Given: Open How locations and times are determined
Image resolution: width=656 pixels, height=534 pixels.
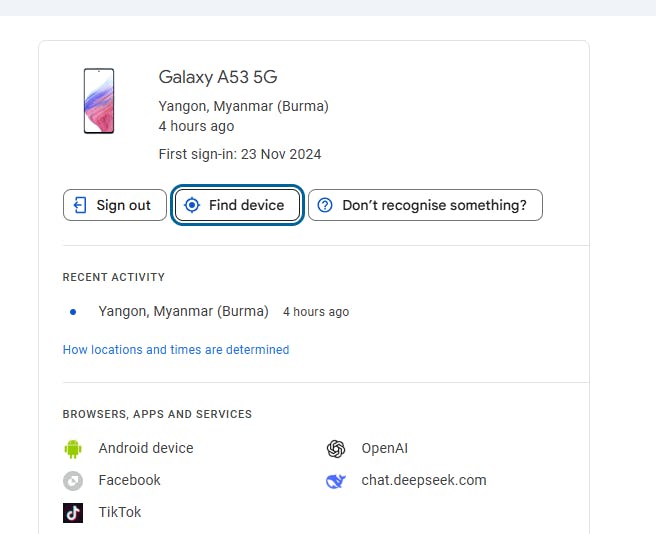Looking at the screenshot, I should [x=176, y=350].
